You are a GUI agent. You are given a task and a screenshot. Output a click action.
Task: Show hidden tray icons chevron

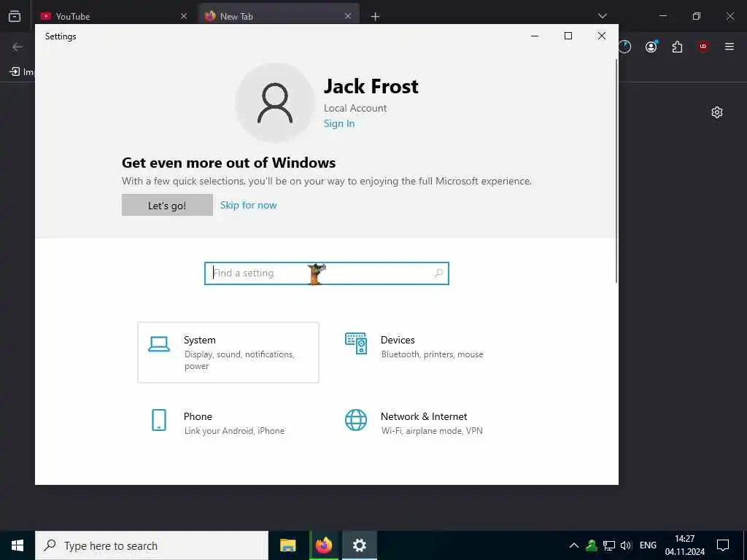574,545
